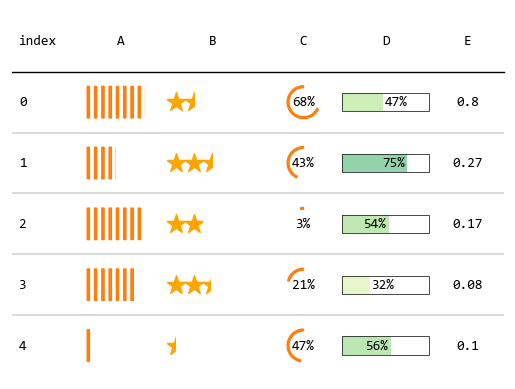Click the single orange bar in row 4
Screen dimensions: 515x389
click(x=88, y=345)
